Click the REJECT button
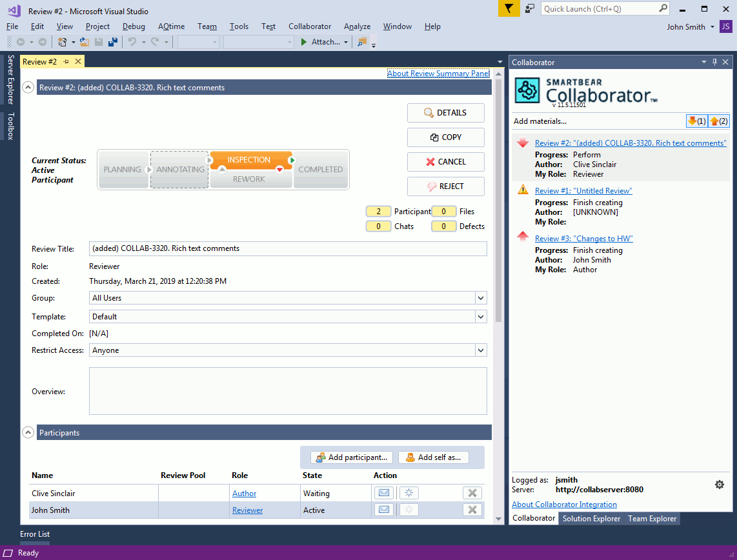Screen dimensions: 737x560 pos(445,186)
